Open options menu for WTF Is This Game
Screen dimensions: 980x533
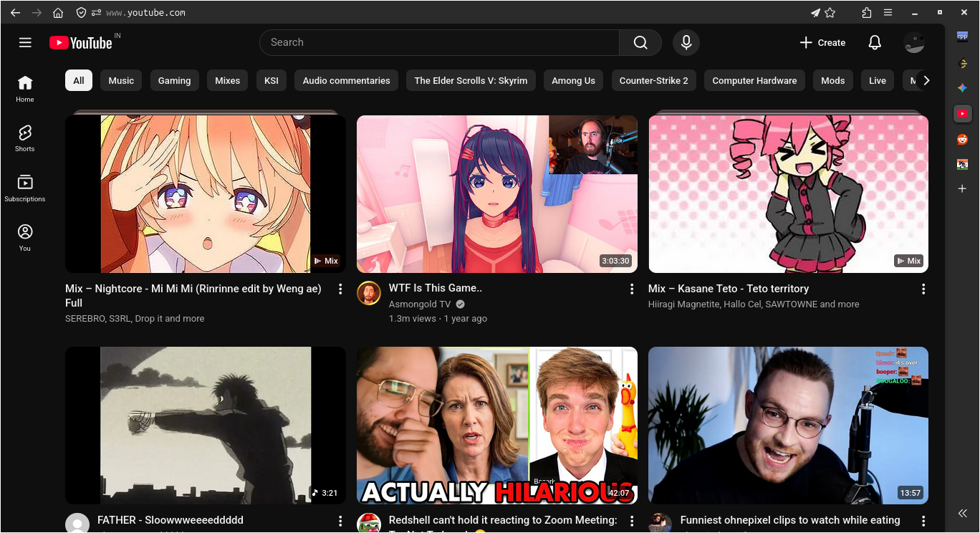click(x=632, y=289)
